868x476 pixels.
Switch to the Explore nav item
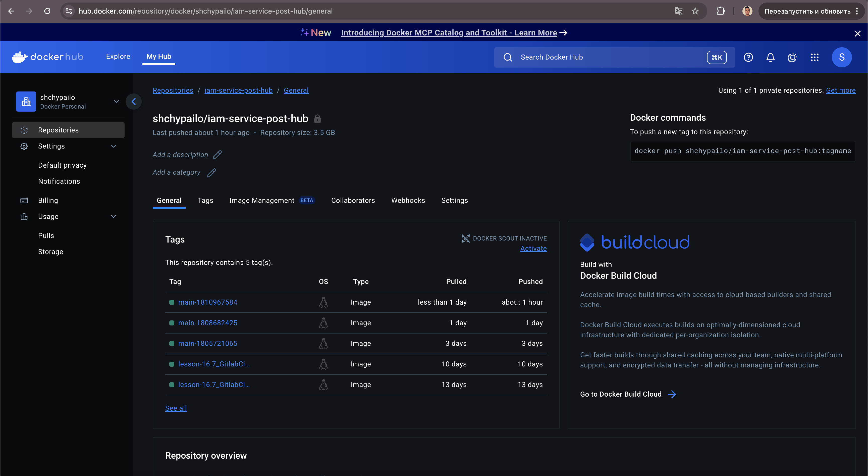click(x=118, y=57)
